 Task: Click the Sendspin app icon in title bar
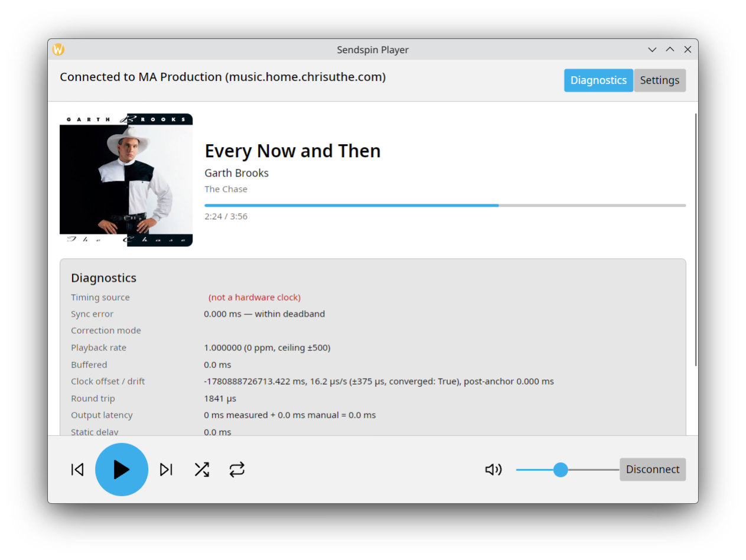[58, 50]
